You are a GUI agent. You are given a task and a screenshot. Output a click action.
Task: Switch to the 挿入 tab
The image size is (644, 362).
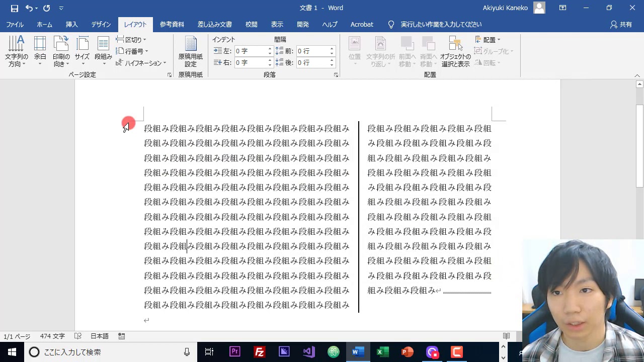[x=72, y=24]
